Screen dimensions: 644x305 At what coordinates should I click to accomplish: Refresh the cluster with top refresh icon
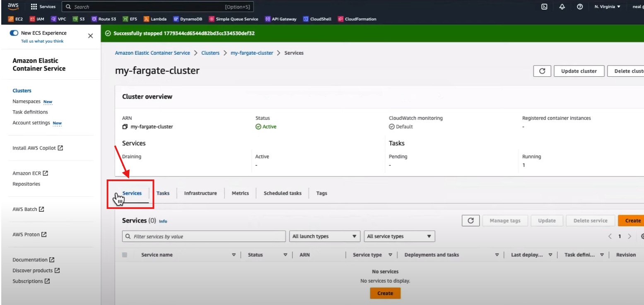click(x=542, y=71)
